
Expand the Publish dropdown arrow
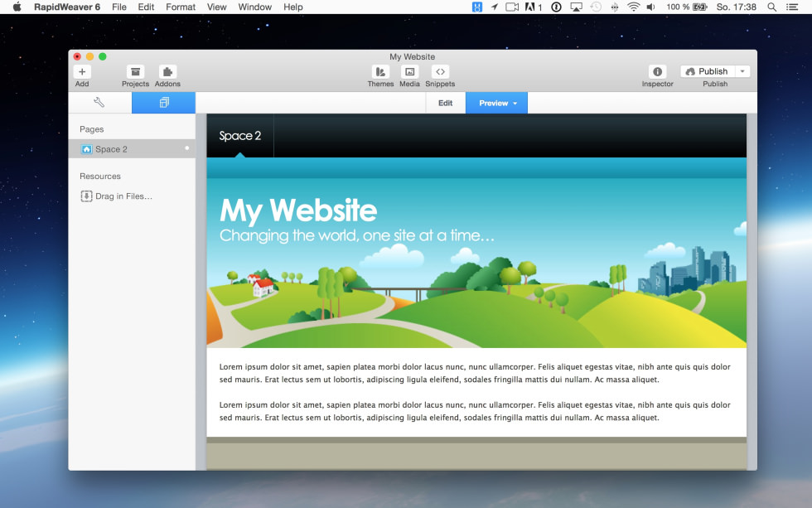742,71
